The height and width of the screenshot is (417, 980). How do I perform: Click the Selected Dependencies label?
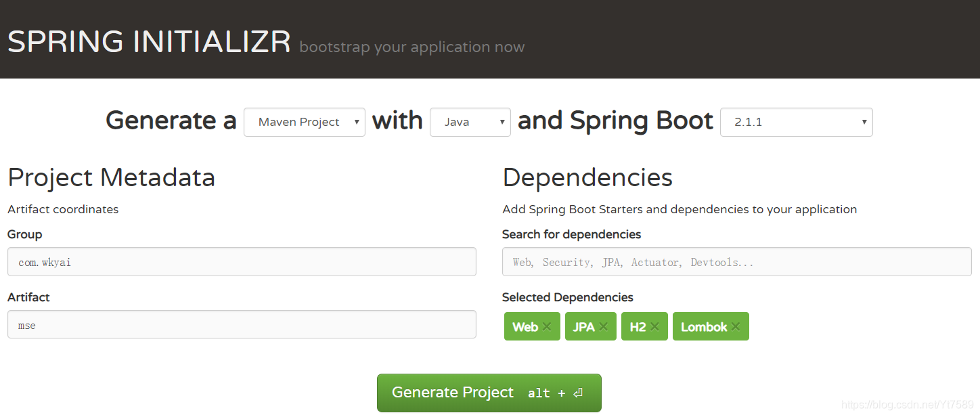click(568, 297)
